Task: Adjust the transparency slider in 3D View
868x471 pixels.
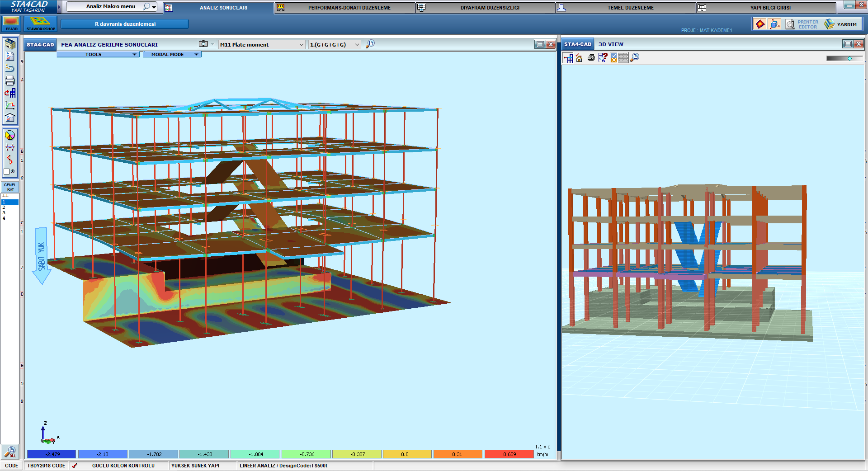Action: click(x=849, y=58)
